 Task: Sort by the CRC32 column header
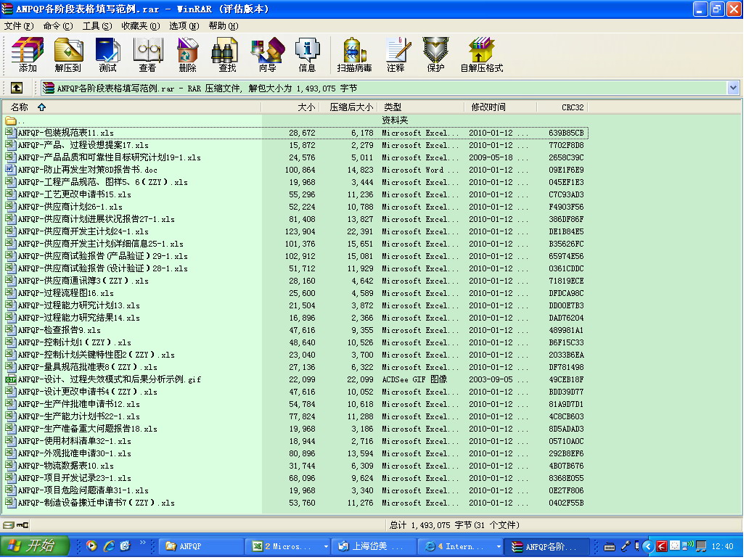[x=563, y=107]
